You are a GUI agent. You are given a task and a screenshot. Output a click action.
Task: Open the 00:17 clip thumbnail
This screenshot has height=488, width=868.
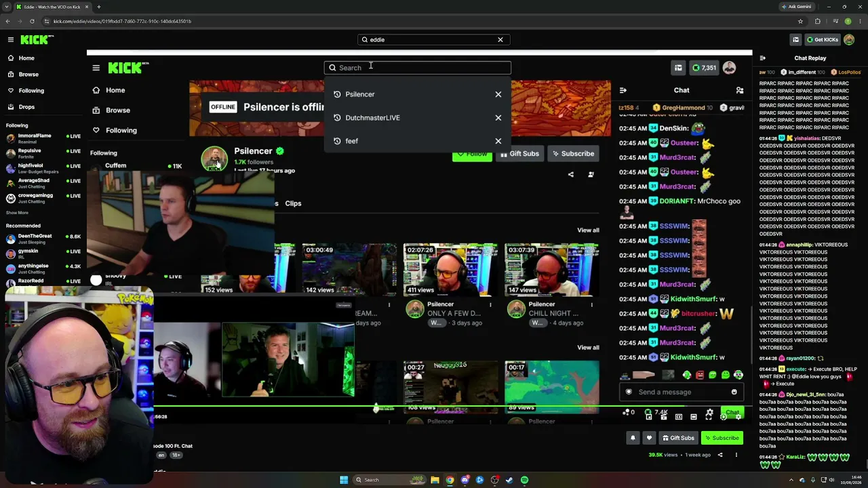click(x=551, y=387)
